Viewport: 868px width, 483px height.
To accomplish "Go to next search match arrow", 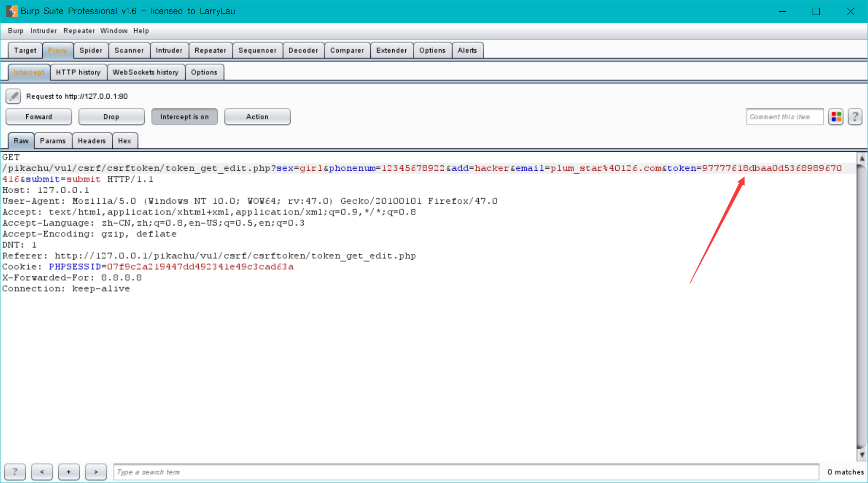I will [96, 472].
